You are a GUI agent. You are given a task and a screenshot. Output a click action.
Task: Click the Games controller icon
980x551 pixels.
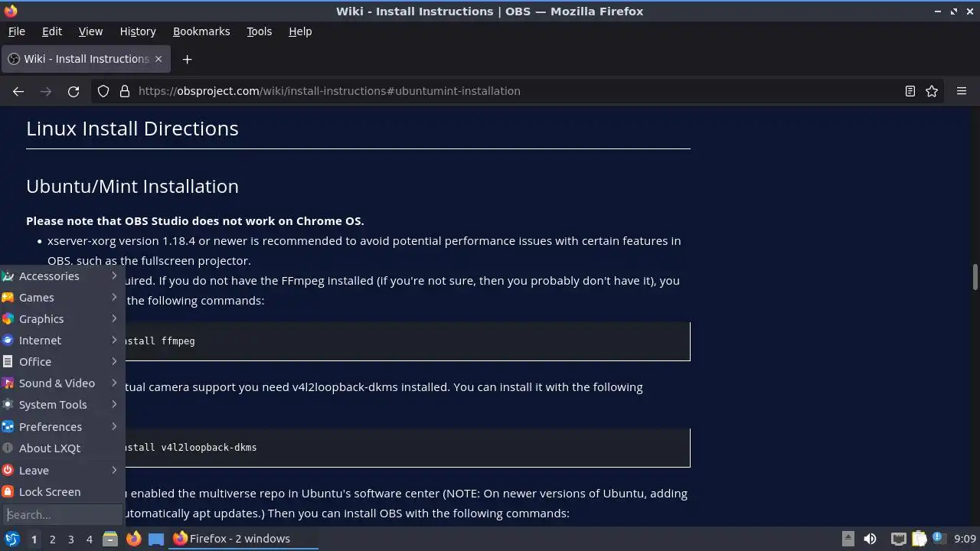point(8,298)
